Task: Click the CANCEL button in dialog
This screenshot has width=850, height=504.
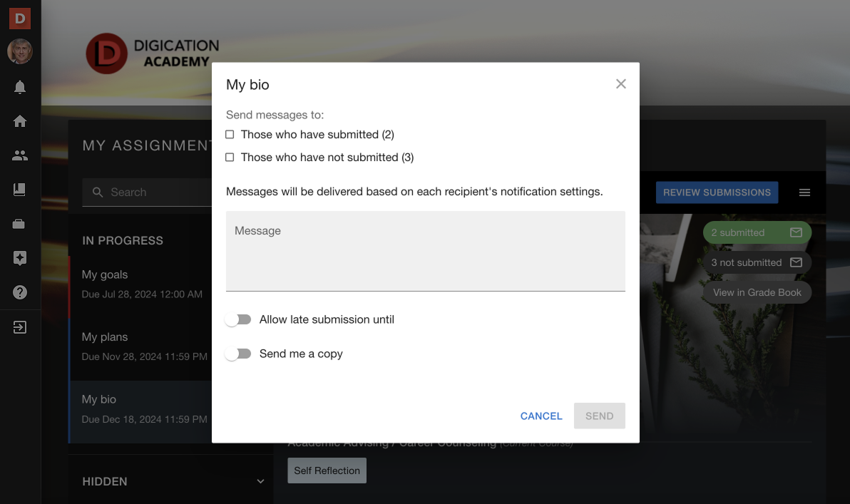Action: click(x=541, y=416)
